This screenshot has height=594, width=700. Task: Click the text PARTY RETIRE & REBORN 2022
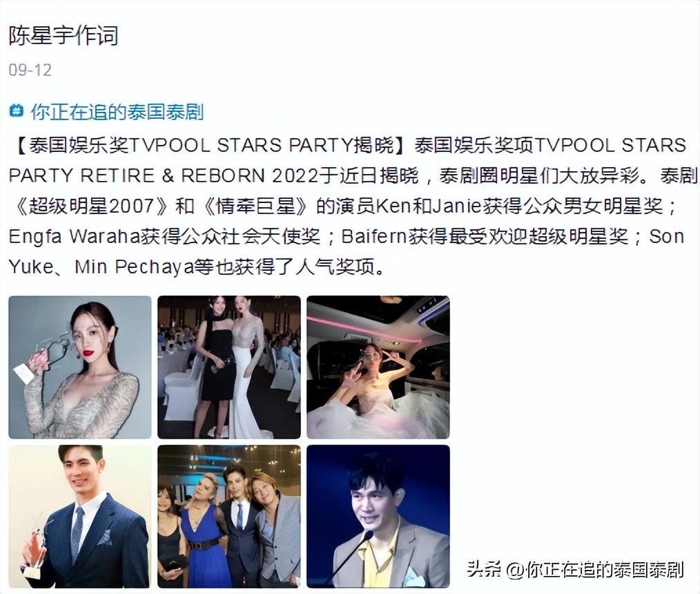click(x=164, y=175)
